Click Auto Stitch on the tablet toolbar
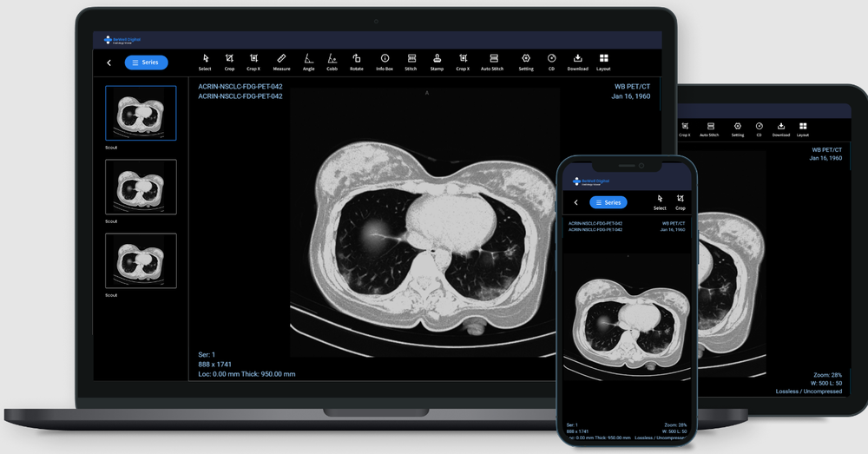This screenshot has width=868, height=454. [710, 129]
